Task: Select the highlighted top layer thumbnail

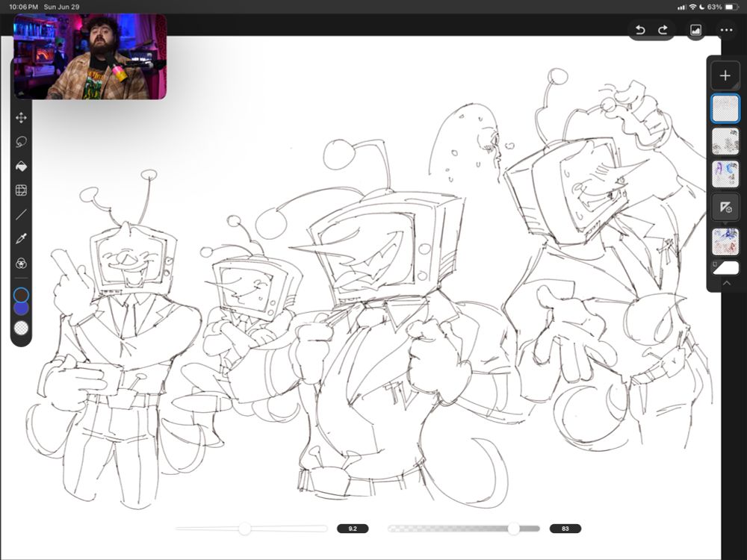Action: [x=725, y=108]
